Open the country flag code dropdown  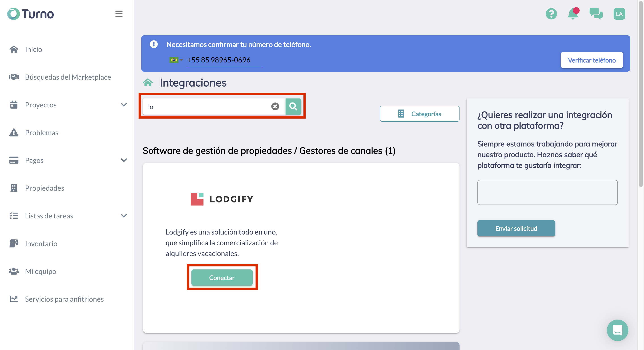(176, 60)
